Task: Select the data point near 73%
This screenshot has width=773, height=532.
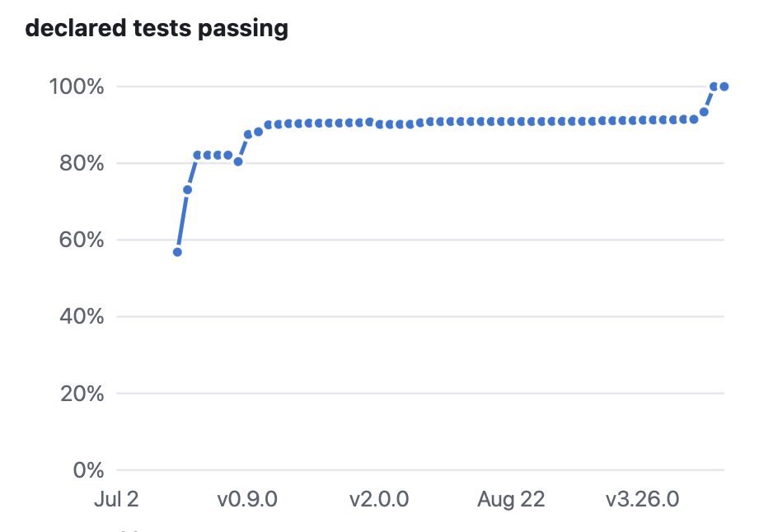Action: [187, 189]
